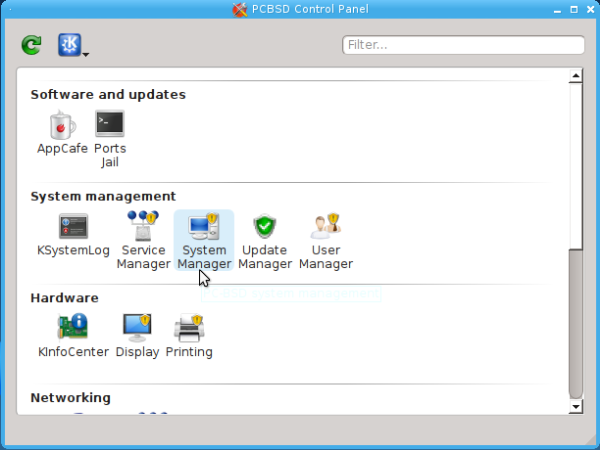Viewport: 600px width, 450px height.
Task: Open the User Manager icon
Action: pos(326,226)
